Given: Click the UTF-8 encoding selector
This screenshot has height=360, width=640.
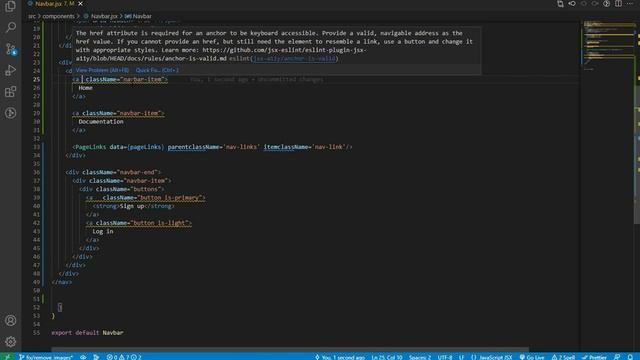Looking at the screenshot, I should point(444,357).
